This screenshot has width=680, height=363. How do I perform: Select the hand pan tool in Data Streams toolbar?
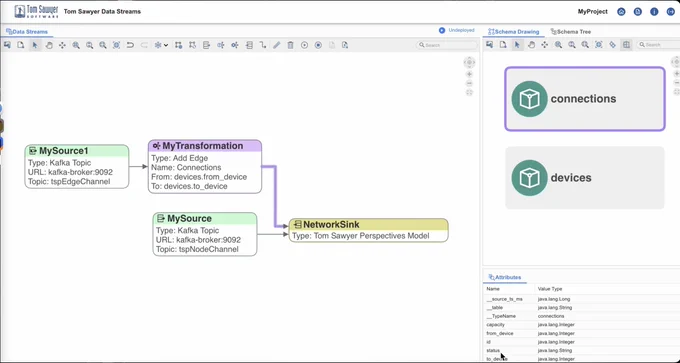pyautogui.click(x=49, y=45)
